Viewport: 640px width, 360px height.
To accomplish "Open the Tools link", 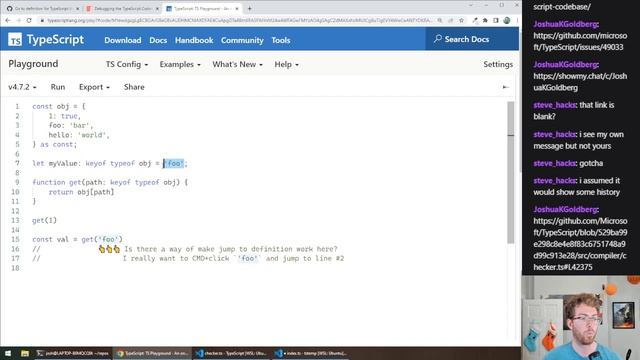I will [x=280, y=40].
